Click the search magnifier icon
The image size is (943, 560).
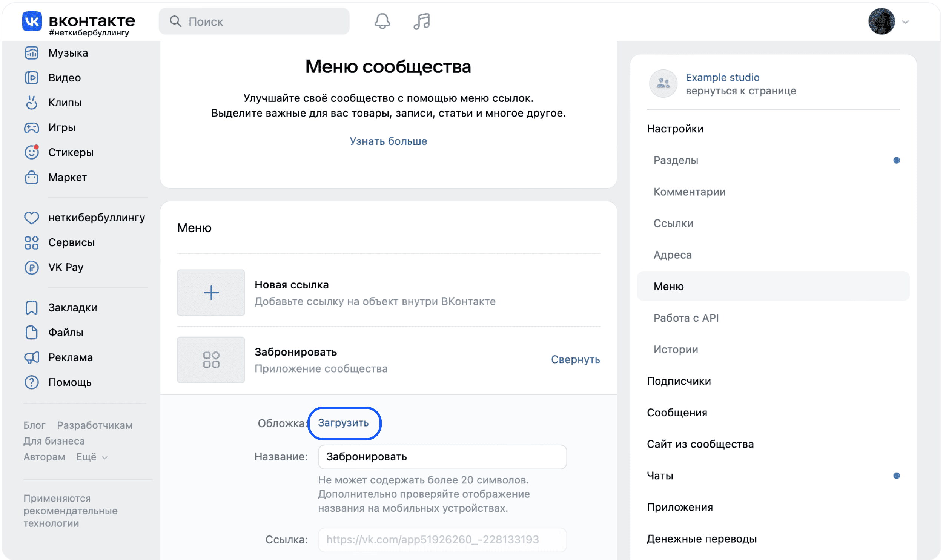coord(175,21)
